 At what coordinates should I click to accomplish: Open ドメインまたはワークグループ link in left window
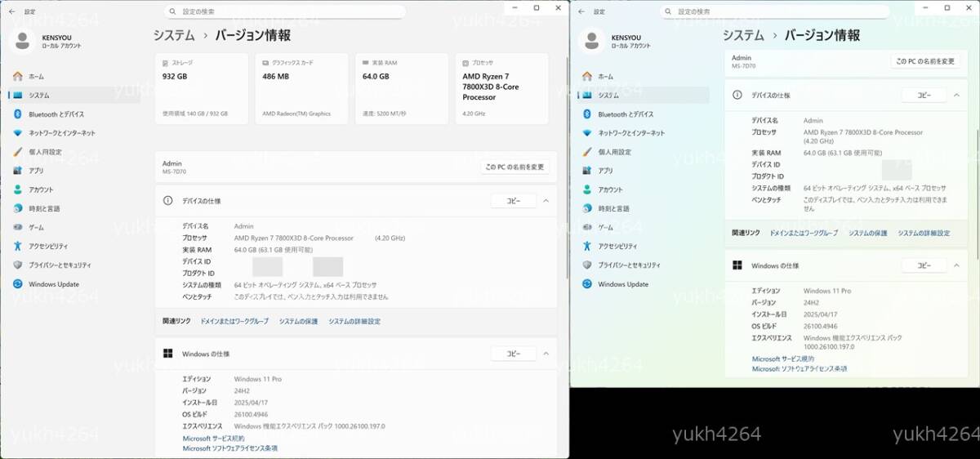coord(234,322)
